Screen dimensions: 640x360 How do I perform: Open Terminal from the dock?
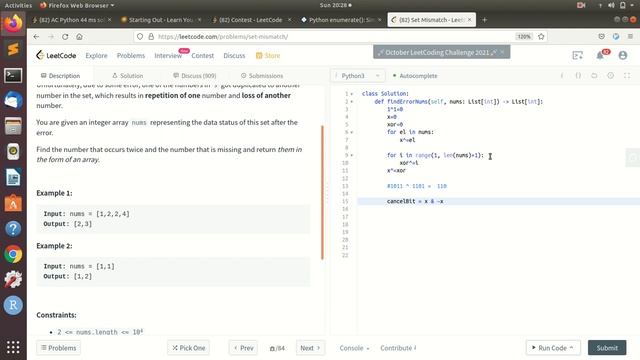point(13,76)
